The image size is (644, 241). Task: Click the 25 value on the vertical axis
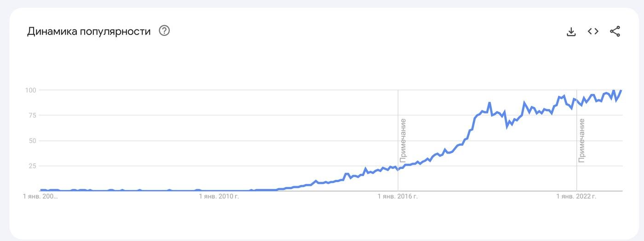[32, 166]
